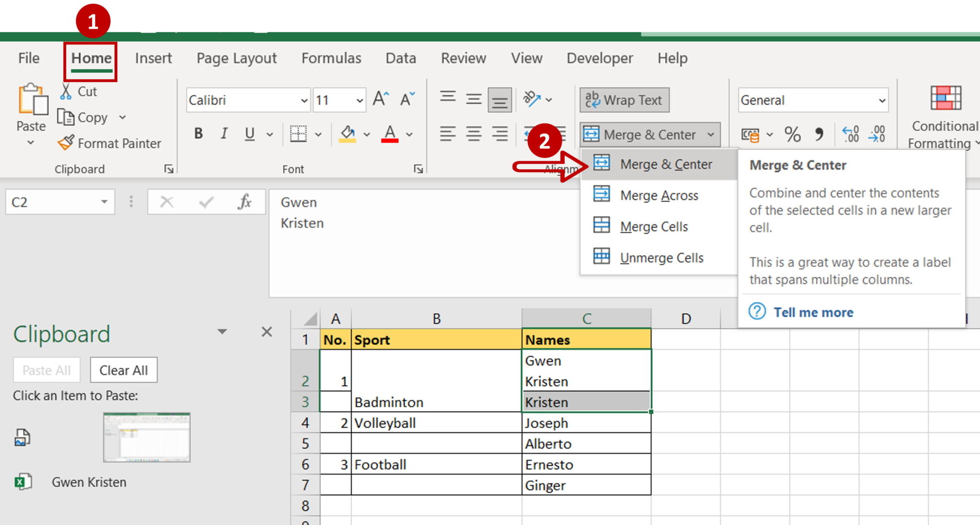
Task: Apply red Font Color to selection
Action: (389, 134)
